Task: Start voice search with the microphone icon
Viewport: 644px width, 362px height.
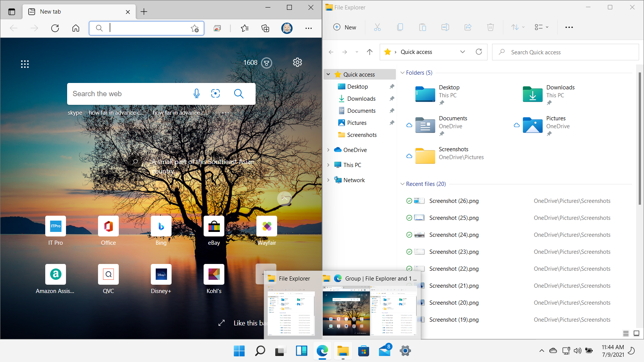Action: [196, 94]
